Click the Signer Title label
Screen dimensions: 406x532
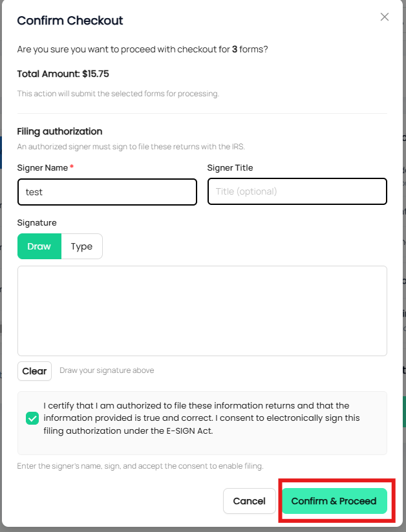230,167
